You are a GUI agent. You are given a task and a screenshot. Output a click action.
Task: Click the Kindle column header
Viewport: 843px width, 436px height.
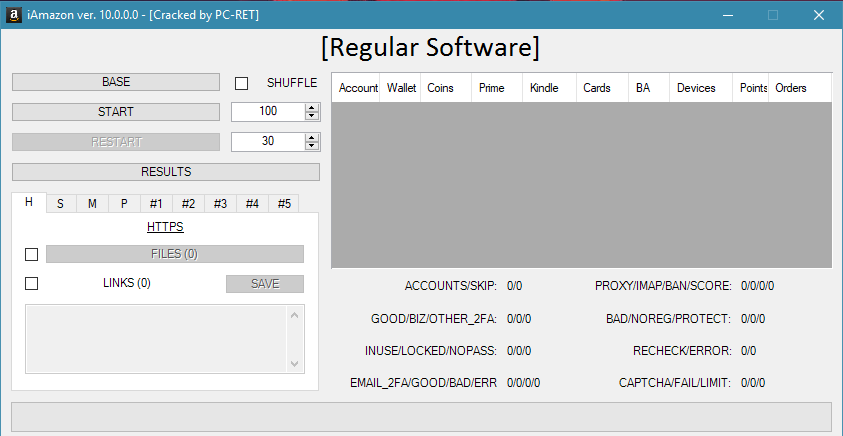coord(549,88)
